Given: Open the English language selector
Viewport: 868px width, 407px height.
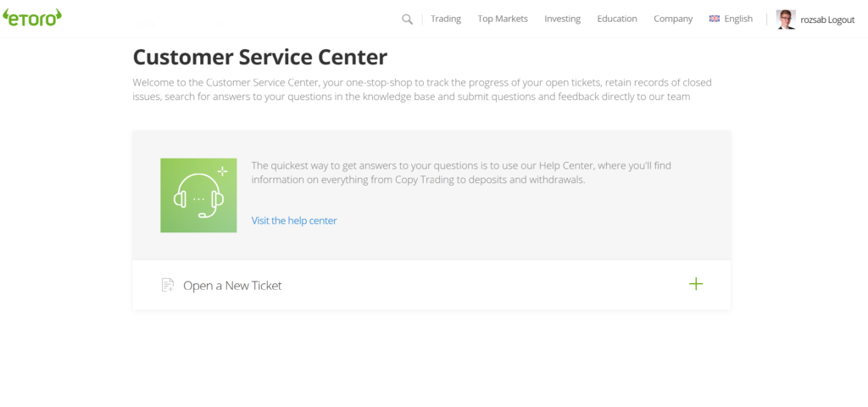Looking at the screenshot, I should (x=738, y=19).
